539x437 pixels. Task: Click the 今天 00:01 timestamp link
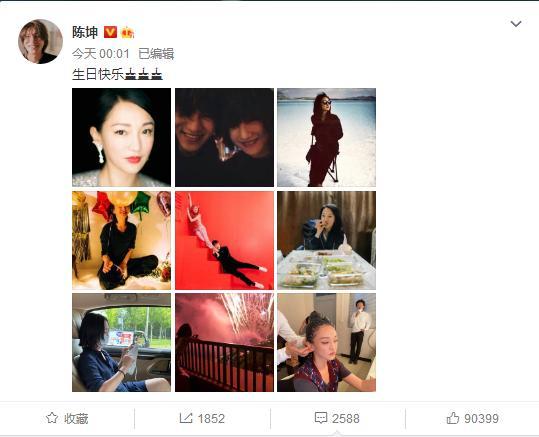click(101, 54)
